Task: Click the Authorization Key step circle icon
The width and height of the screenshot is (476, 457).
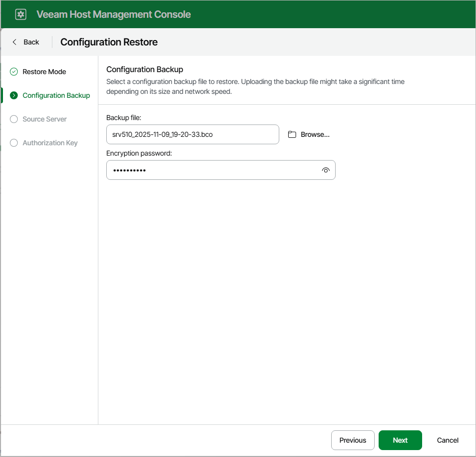Action: [x=13, y=143]
